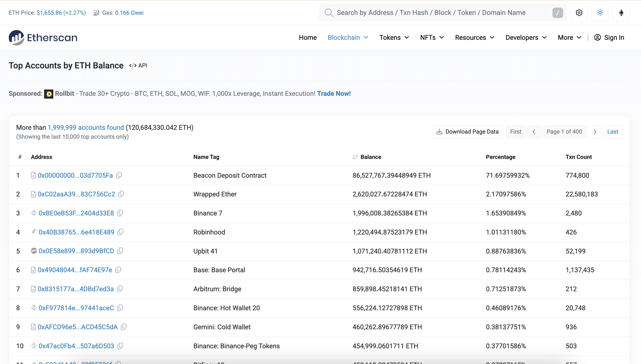Click contract icon beside Beacon Deposit address
The height and width of the screenshot is (364, 641).
(33, 175)
